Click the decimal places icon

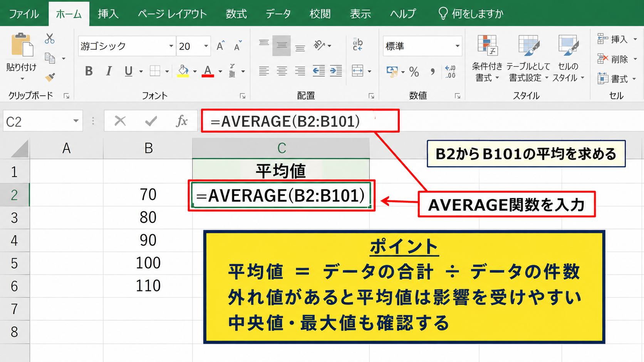450,72
